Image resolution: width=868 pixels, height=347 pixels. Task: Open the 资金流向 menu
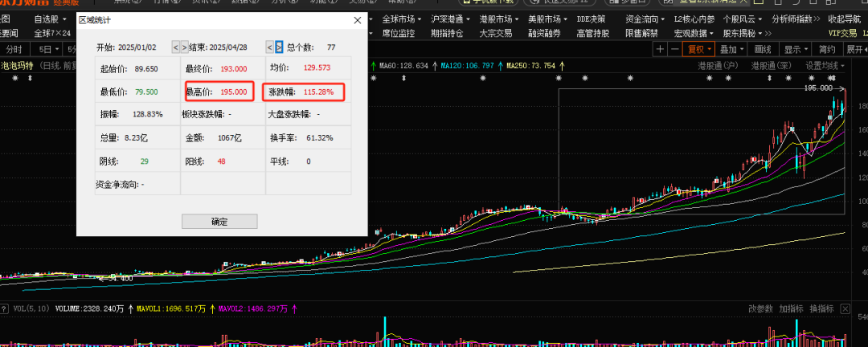point(641,18)
